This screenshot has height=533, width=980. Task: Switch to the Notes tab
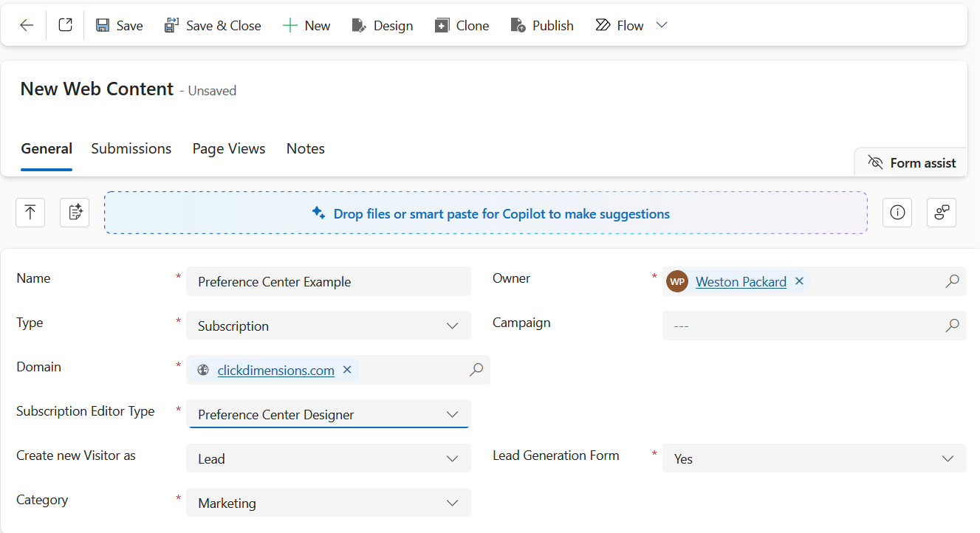[306, 148]
